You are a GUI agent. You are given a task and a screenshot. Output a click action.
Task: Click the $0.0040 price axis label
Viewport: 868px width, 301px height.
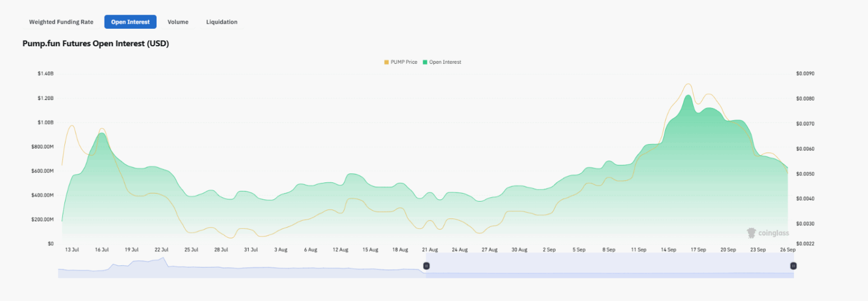pos(805,199)
